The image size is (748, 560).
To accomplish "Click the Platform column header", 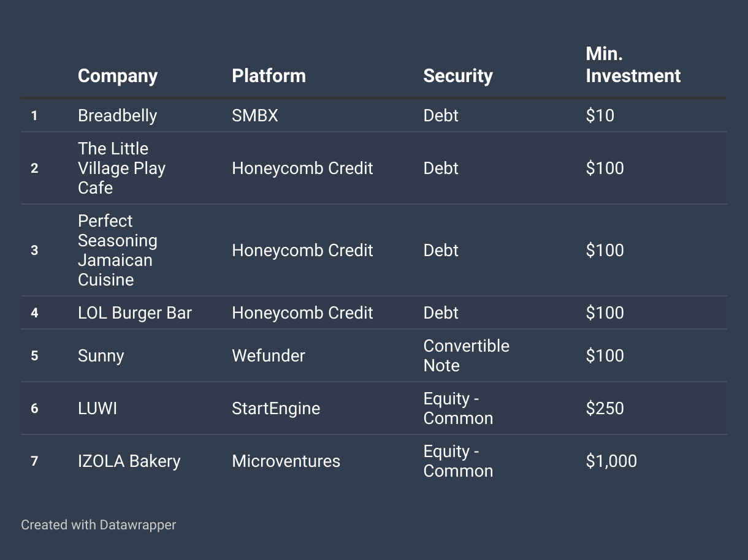I will click(x=269, y=75).
